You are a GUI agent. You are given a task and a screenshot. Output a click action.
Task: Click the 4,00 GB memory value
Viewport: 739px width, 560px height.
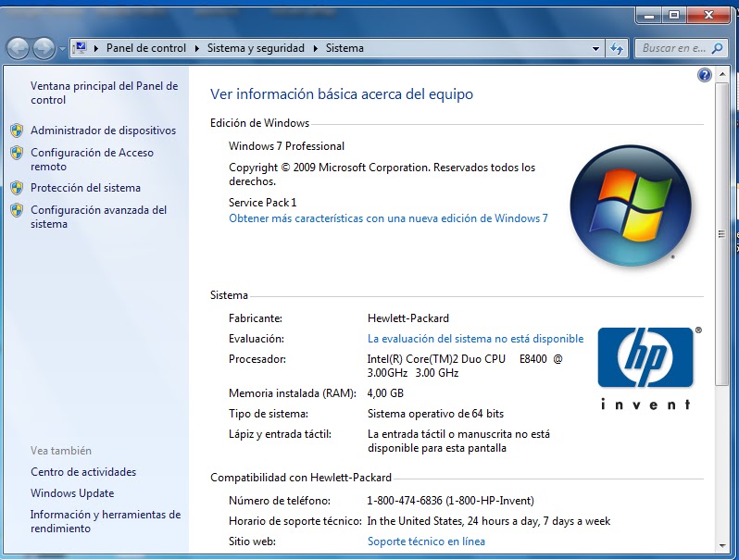coord(385,393)
